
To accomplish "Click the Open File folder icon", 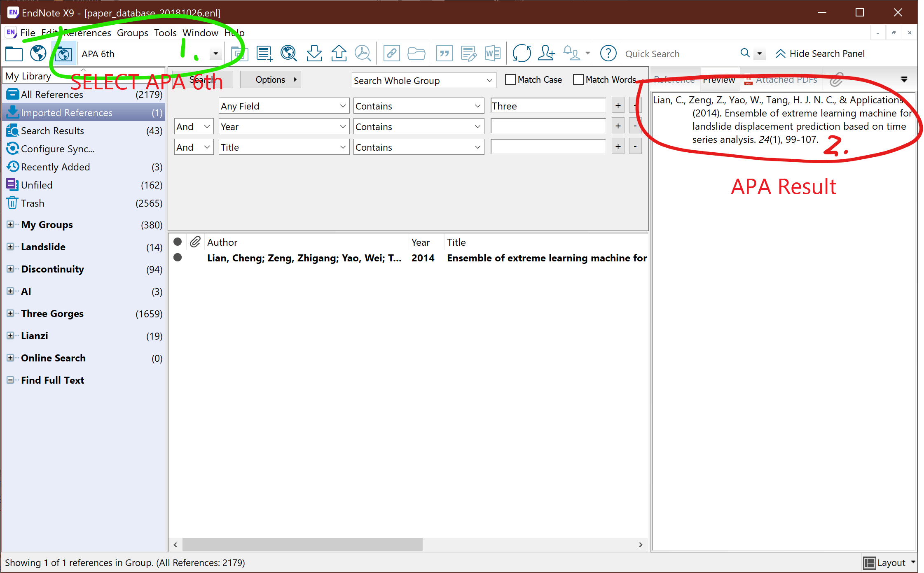I will coord(416,54).
